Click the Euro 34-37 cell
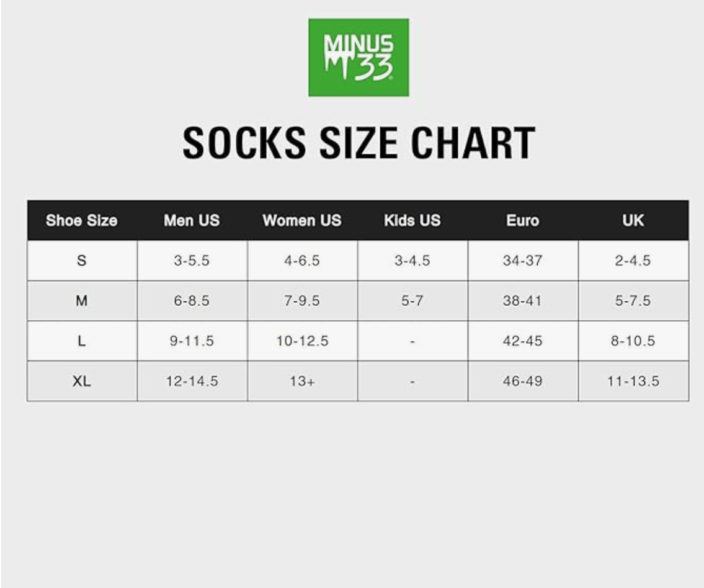This screenshot has height=588, width=704. point(522,261)
